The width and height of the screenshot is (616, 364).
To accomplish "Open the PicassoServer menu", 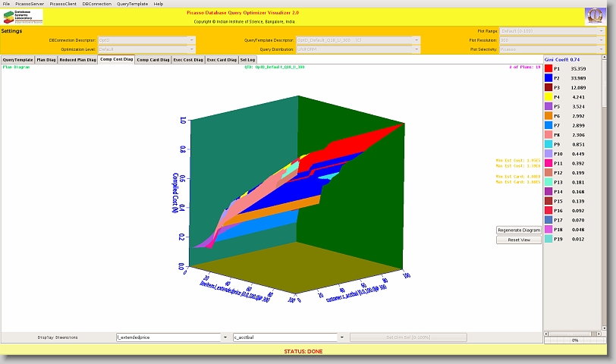I will coord(30,4).
